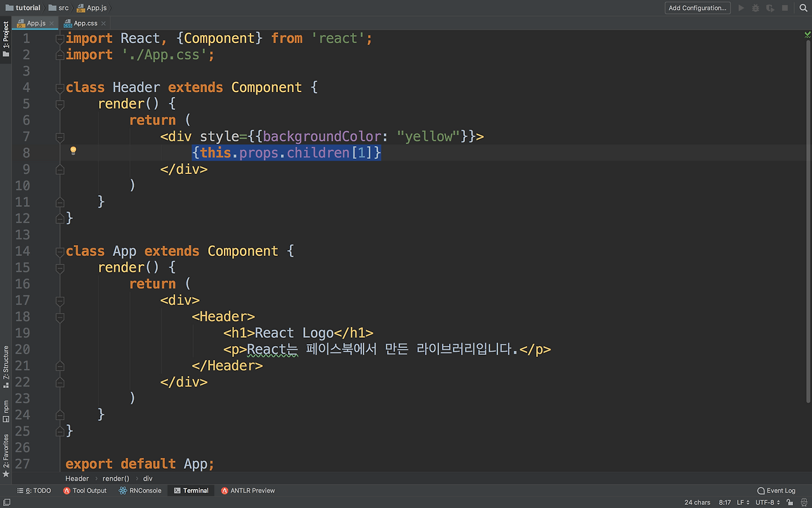Click line number 26 in gutter

22,448
